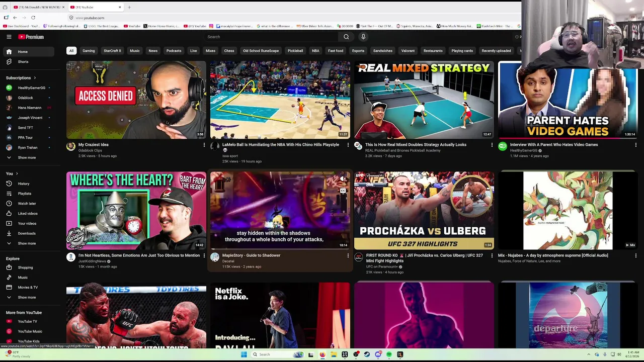
Task: Open Music under Explore
Action: tap(29, 278)
